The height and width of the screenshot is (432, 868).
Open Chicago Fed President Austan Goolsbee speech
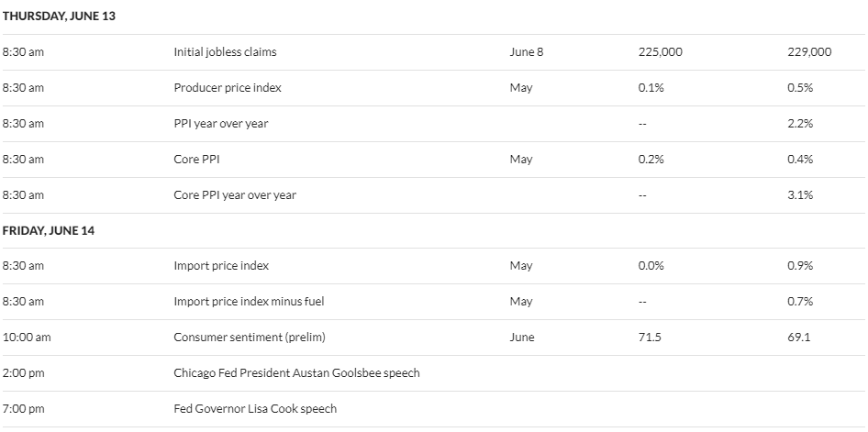[296, 372]
